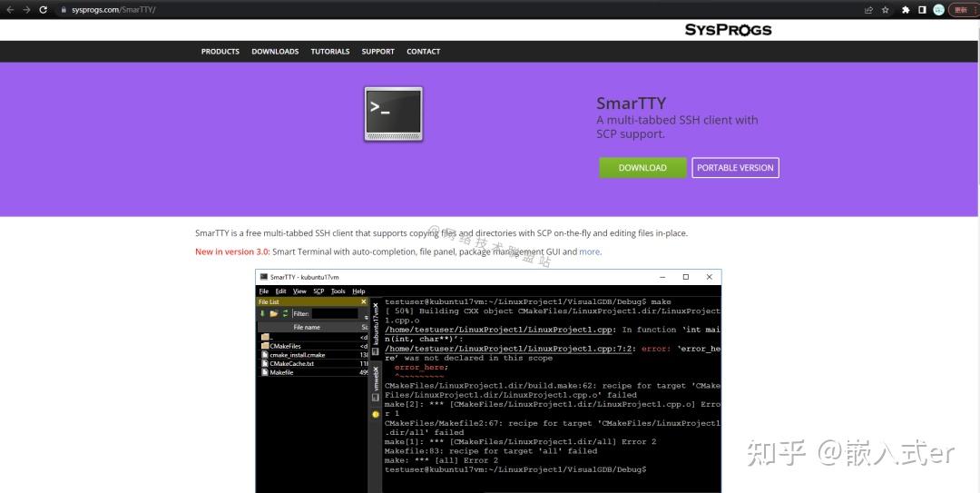Open the CONTACT menu
980x493 pixels.
[x=423, y=52]
